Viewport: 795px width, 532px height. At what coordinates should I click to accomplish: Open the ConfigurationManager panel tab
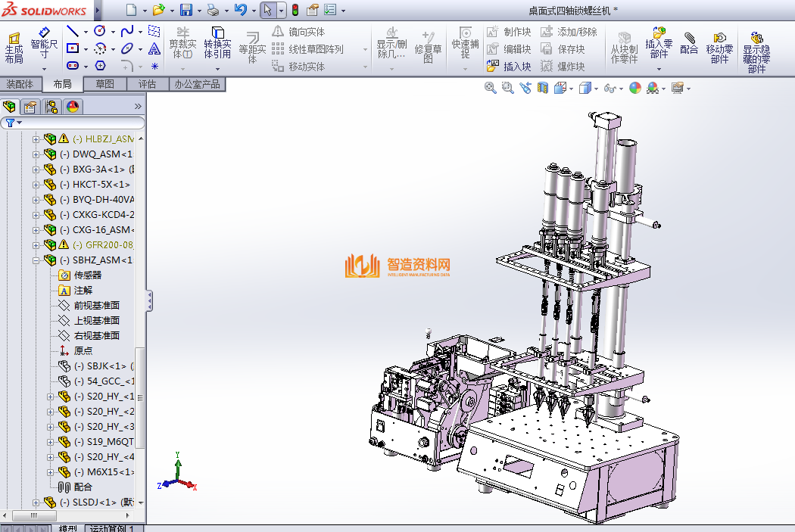[x=51, y=107]
